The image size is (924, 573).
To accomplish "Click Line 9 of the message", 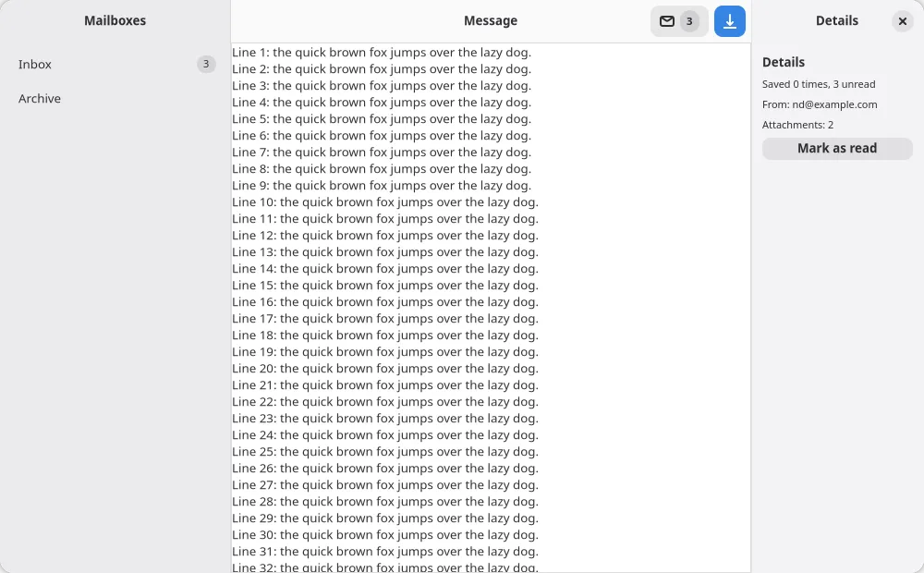I will pos(382,185).
